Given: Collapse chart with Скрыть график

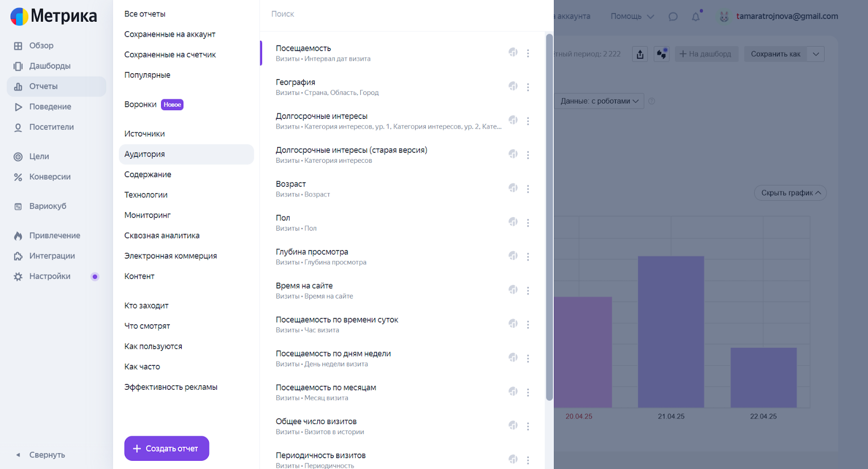Looking at the screenshot, I should coord(790,193).
